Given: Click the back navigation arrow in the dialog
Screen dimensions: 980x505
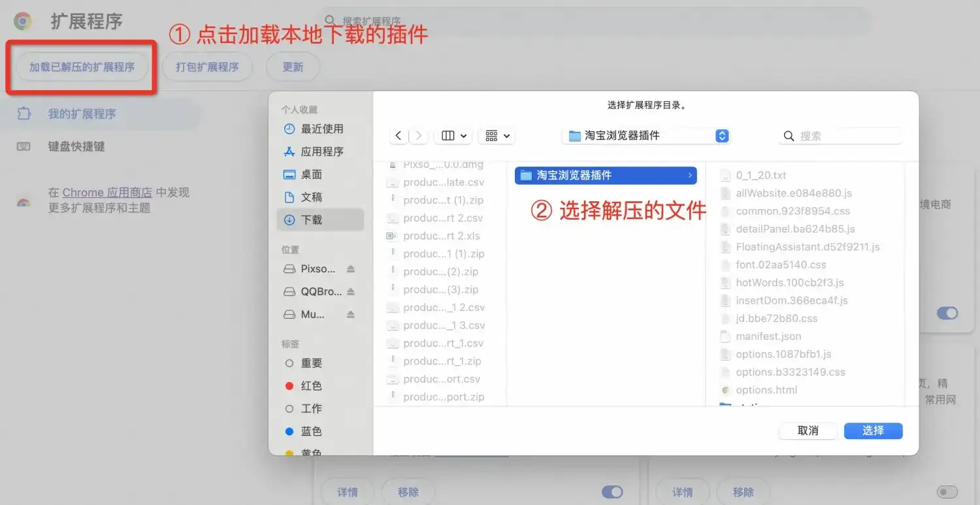Looking at the screenshot, I should tap(399, 135).
